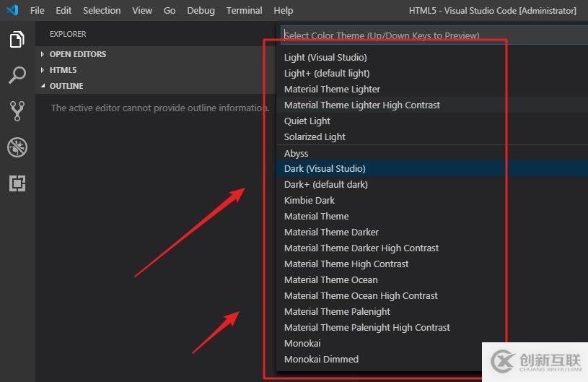Pick the Quiet Light theme

[432, 121]
